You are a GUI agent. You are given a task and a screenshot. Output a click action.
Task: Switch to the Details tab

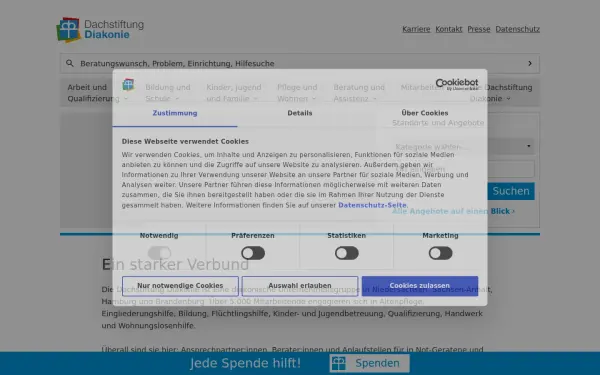300,113
